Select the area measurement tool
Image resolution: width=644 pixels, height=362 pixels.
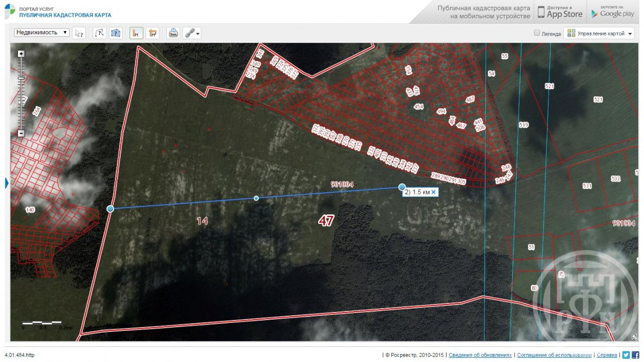click(x=153, y=33)
